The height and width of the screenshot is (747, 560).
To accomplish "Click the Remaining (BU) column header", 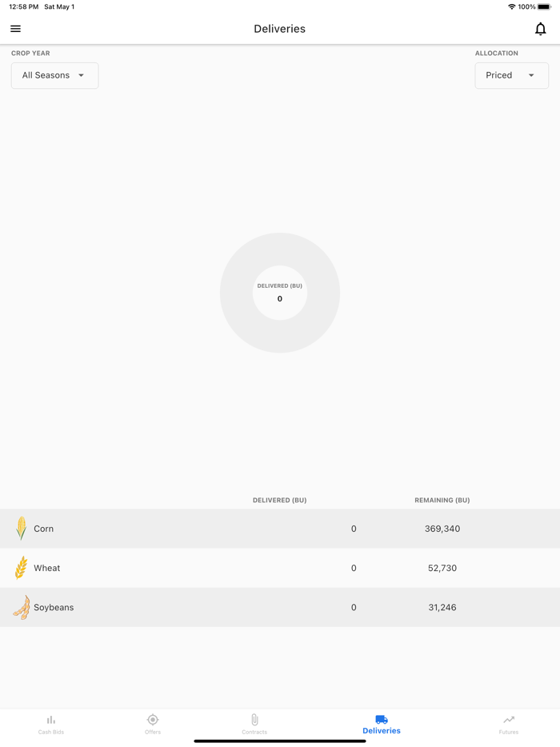I will pos(442,500).
